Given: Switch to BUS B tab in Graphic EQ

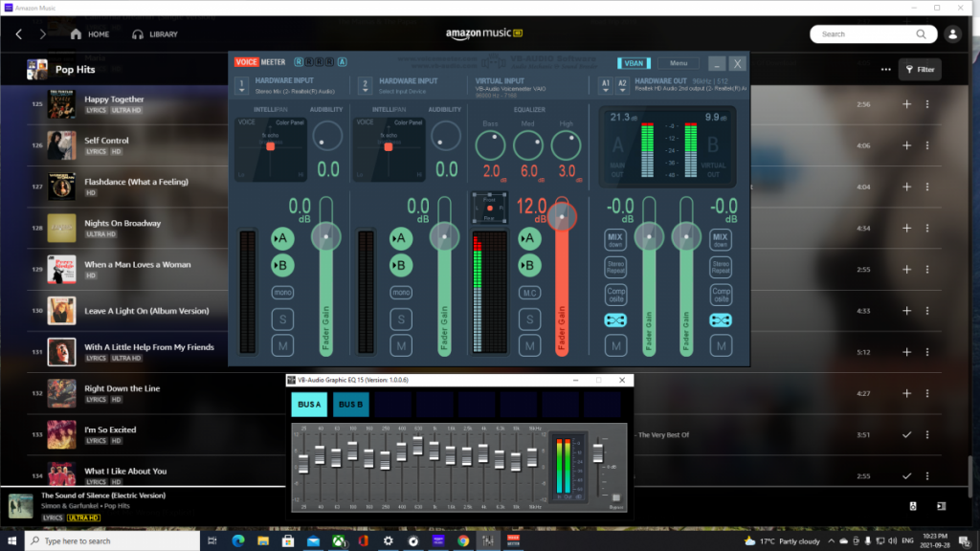Looking at the screenshot, I should 350,405.
